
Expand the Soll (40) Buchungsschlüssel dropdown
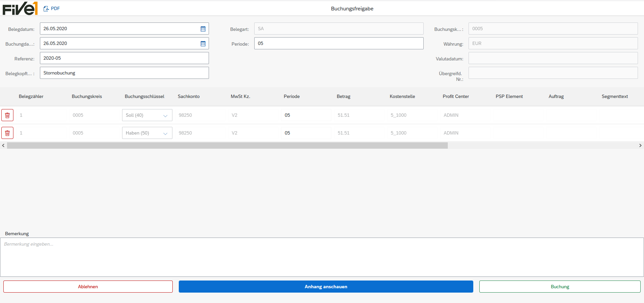coord(165,115)
